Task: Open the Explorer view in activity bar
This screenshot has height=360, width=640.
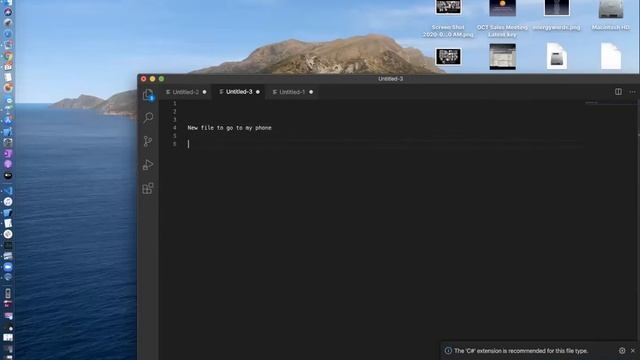Action: click(148, 95)
